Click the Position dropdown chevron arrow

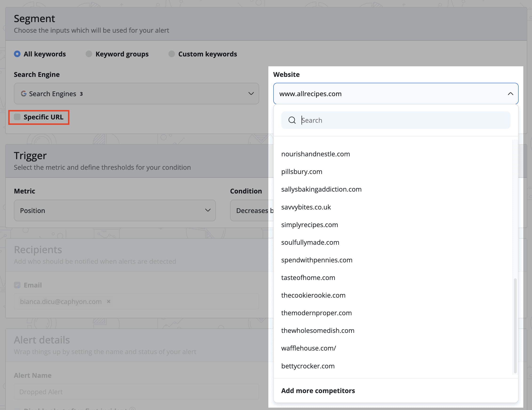[x=207, y=210]
